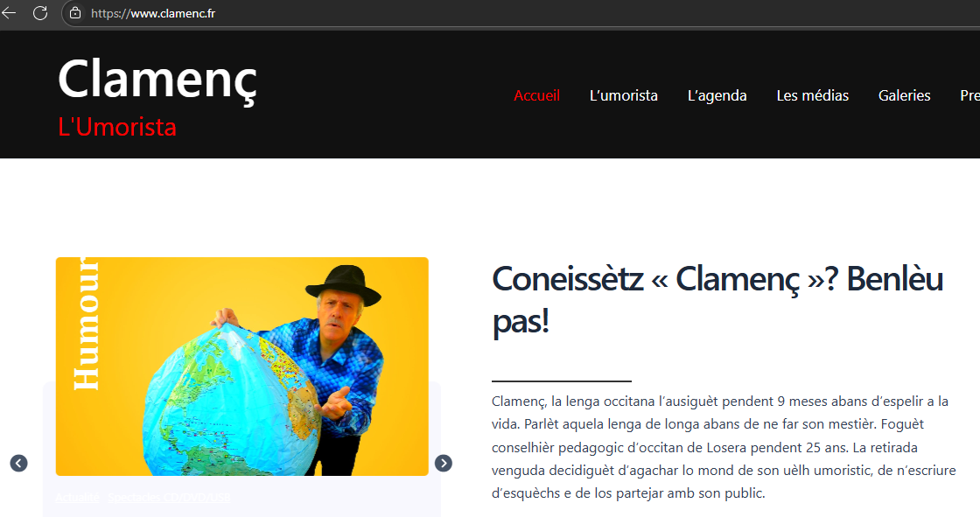
Task: Go back using the browser back arrow
Action: tap(10, 12)
